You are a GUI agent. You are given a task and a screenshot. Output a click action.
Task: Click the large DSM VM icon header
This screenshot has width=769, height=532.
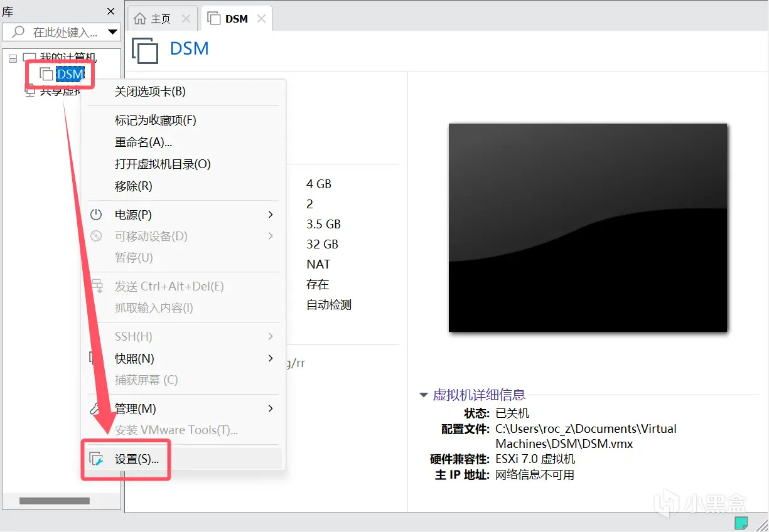tap(145, 50)
